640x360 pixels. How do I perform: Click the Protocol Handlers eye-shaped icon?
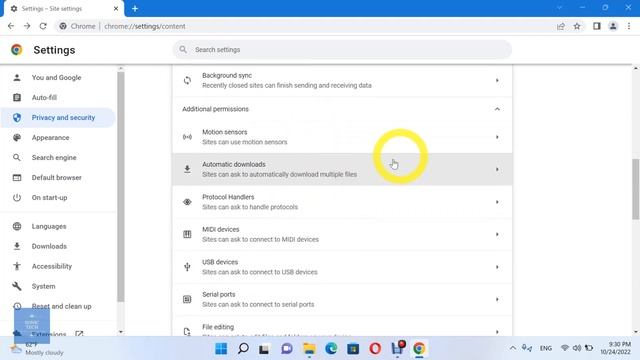coord(187,202)
